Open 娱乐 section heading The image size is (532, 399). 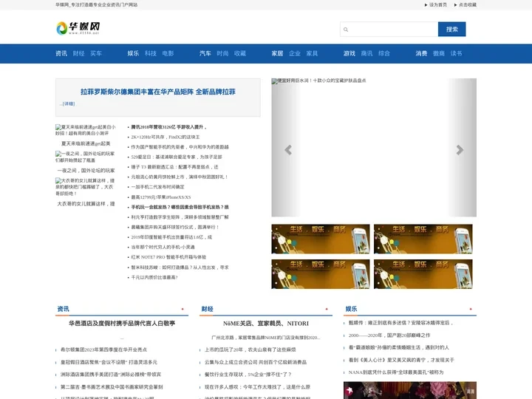click(x=352, y=309)
